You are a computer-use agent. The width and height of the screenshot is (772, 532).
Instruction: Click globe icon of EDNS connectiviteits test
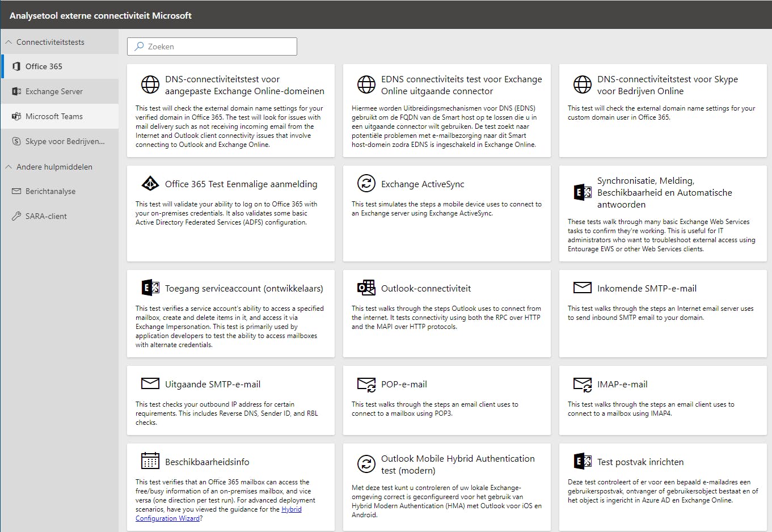[x=366, y=85]
